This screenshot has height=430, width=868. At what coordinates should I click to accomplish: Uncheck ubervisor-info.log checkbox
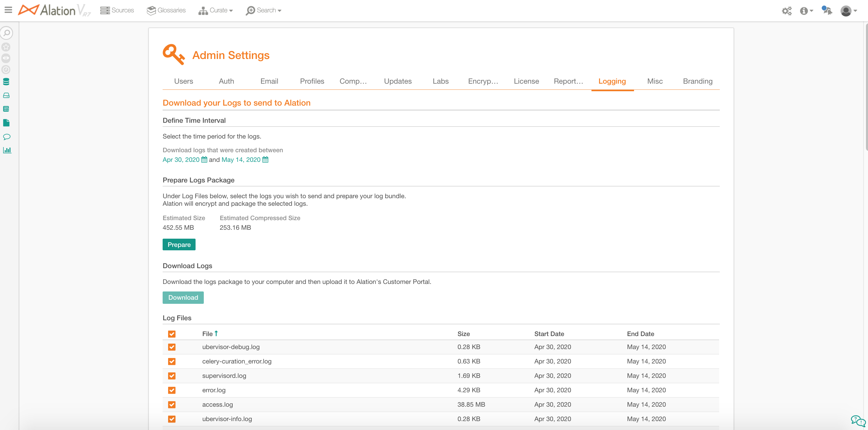[172, 419]
